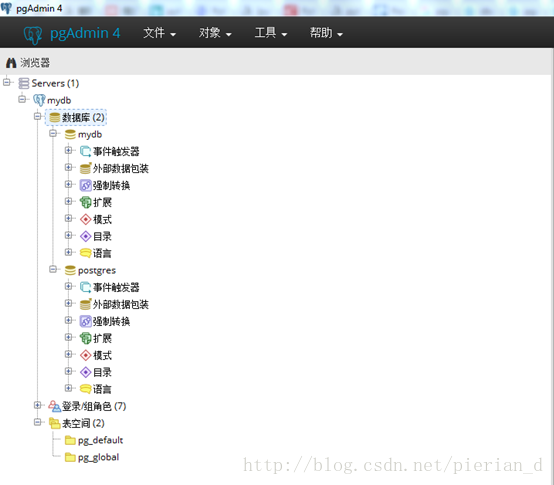Select 目录 label under mydb database
The width and height of the screenshot is (554, 485).
click(x=102, y=236)
